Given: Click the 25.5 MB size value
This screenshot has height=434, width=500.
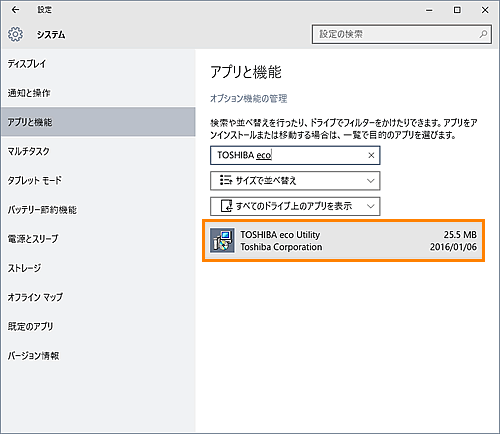Looking at the screenshot, I should (x=460, y=235).
